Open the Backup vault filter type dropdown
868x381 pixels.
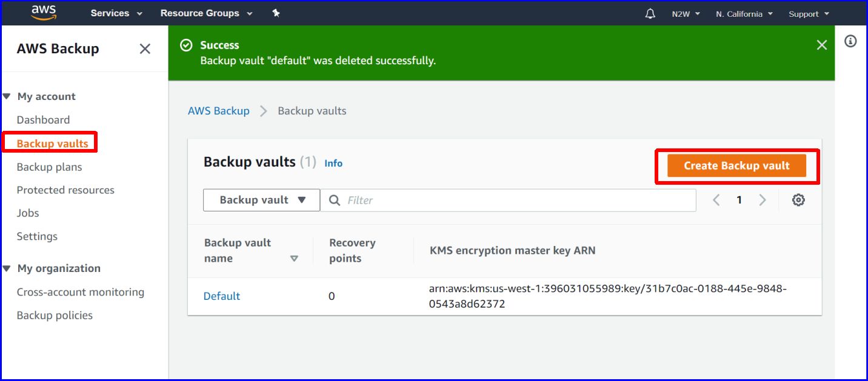(261, 200)
